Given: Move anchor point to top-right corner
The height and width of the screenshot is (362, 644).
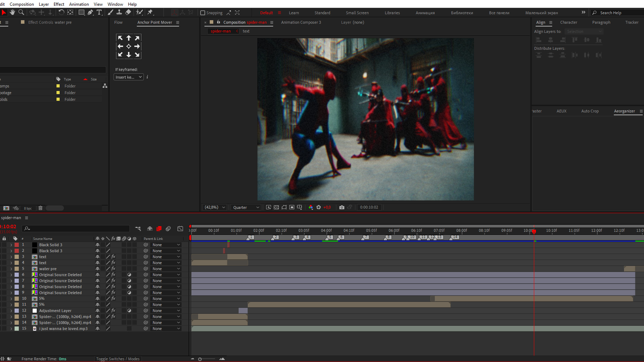Looking at the screenshot, I should pyautogui.click(x=137, y=38).
